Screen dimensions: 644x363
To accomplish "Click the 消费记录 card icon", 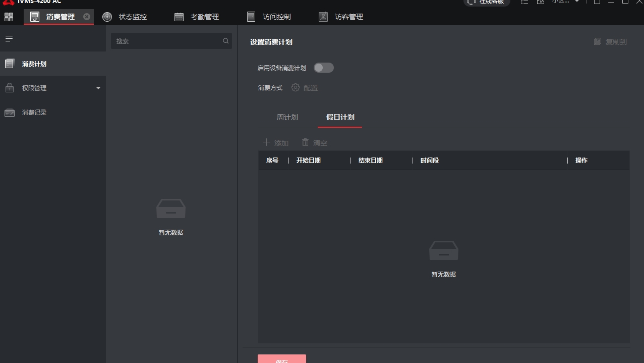I will pyautogui.click(x=10, y=113).
